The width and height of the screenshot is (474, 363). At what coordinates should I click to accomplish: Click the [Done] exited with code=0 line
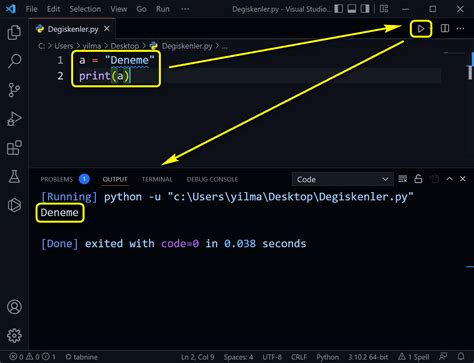tap(173, 243)
